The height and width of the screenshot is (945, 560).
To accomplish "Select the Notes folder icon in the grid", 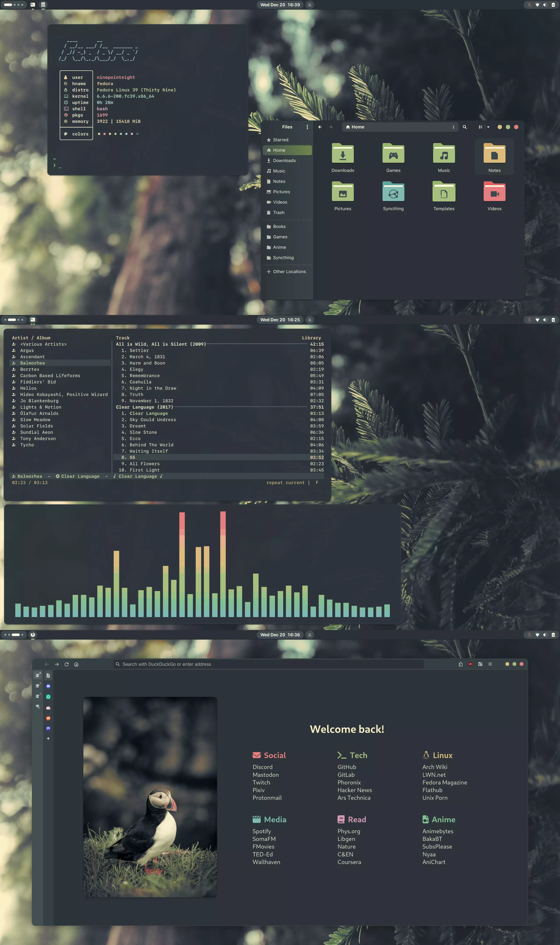I will (x=494, y=154).
